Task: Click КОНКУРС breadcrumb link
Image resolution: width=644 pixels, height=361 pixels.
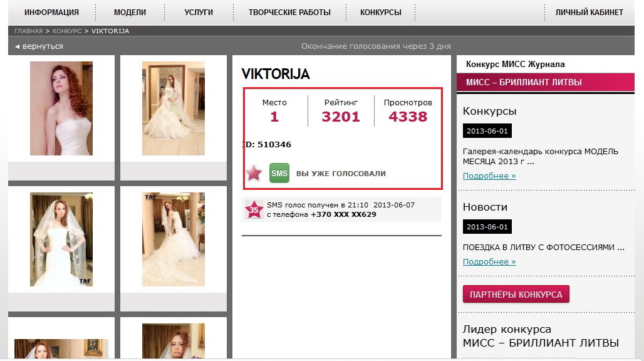Action: click(x=67, y=31)
